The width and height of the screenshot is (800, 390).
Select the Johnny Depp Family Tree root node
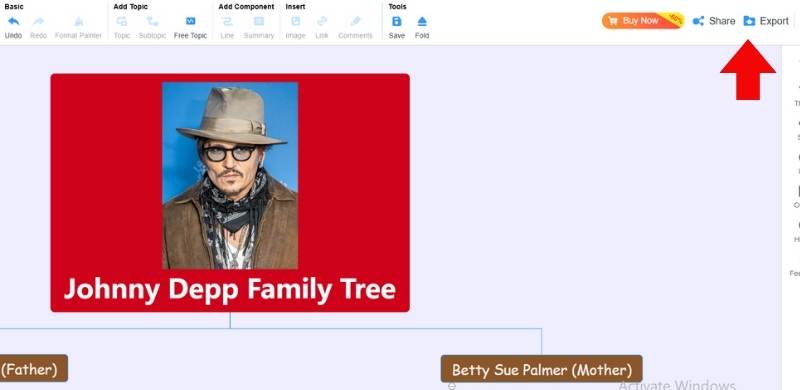230,193
